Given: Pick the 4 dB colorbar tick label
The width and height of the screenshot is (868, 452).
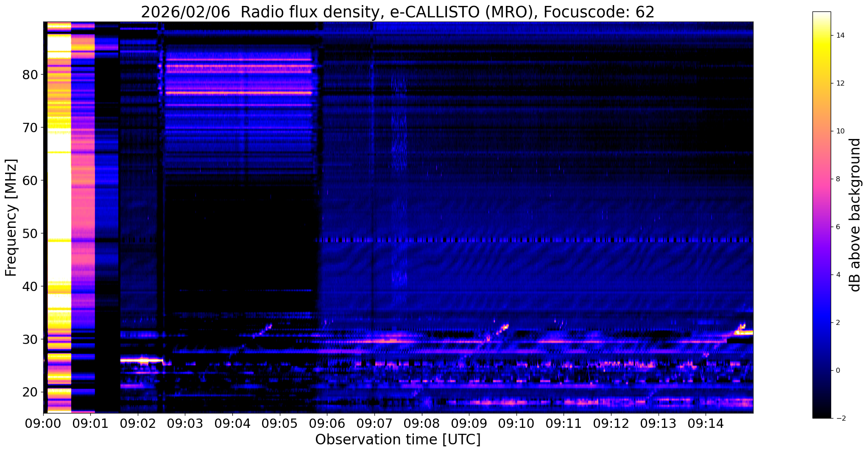Looking at the screenshot, I should [837, 275].
